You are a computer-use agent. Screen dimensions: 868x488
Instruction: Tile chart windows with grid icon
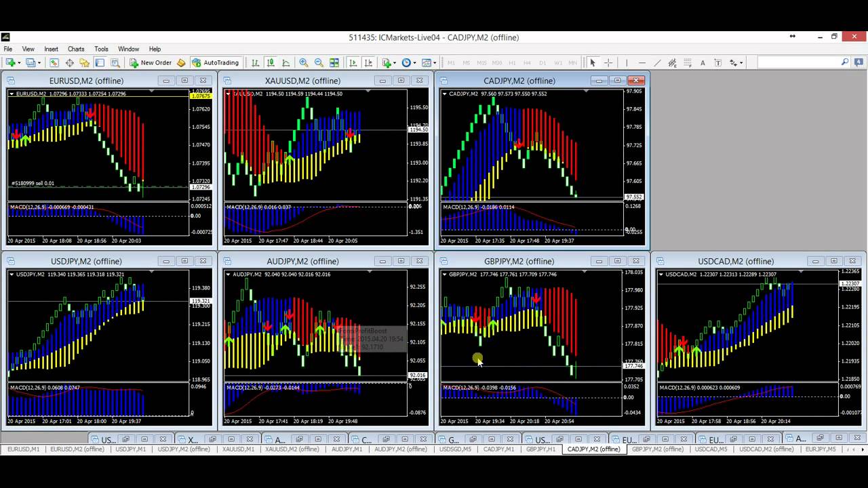coord(334,62)
